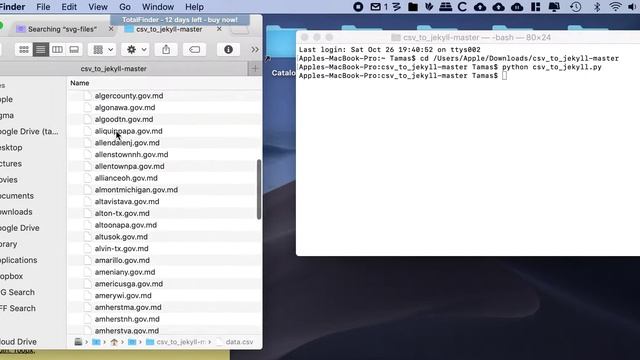The image size is (640, 360).
Task: Switch to Searching "svg-files" tab
Action: pyautogui.click(x=62, y=29)
